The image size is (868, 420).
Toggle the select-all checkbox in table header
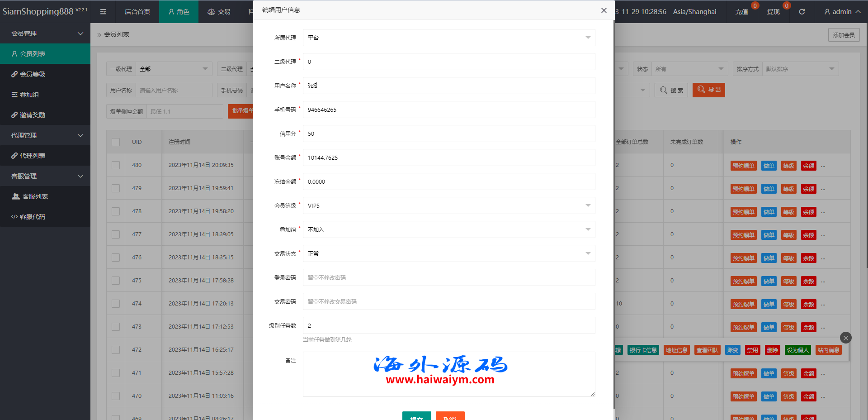[116, 142]
